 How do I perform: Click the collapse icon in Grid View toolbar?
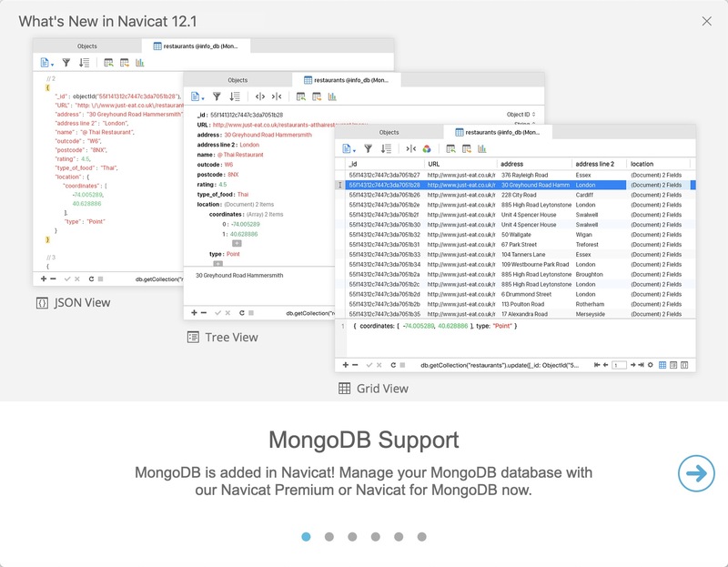click(411, 149)
